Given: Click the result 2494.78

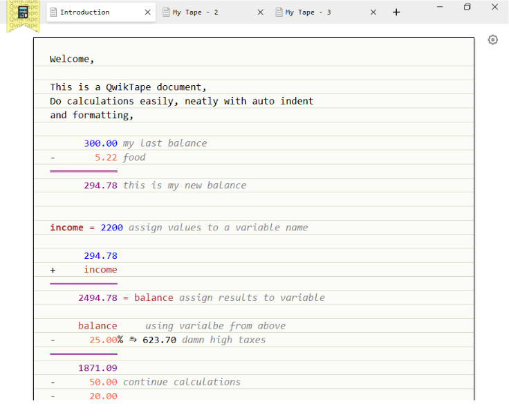Looking at the screenshot, I should coord(98,298).
